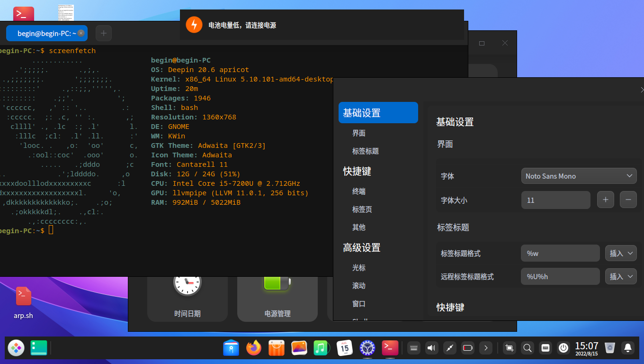Image resolution: width=644 pixels, height=364 pixels.
Task: Select the arp.sh file on the desktop
Action: point(23,303)
